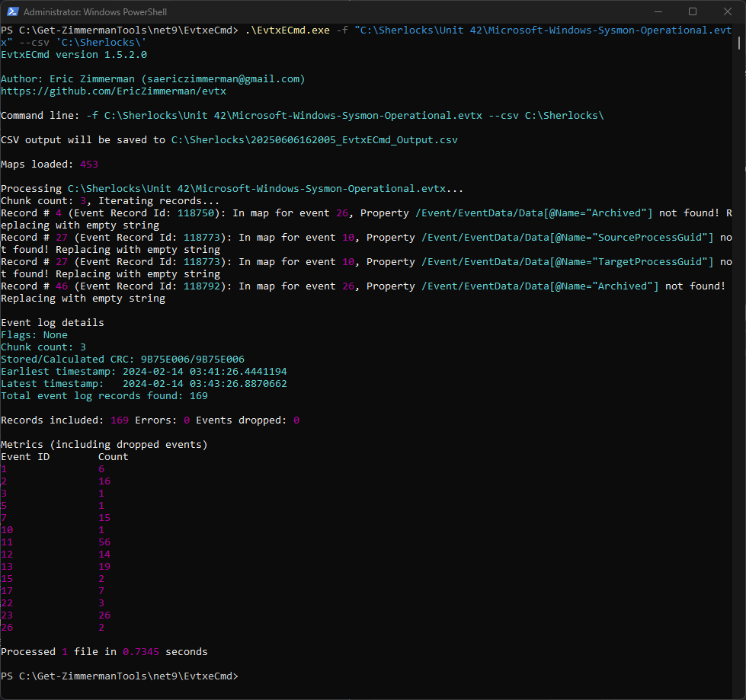Screen dimensions: 746x700
Task: Click the 'Count' column header
Action: [x=114, y=456]
